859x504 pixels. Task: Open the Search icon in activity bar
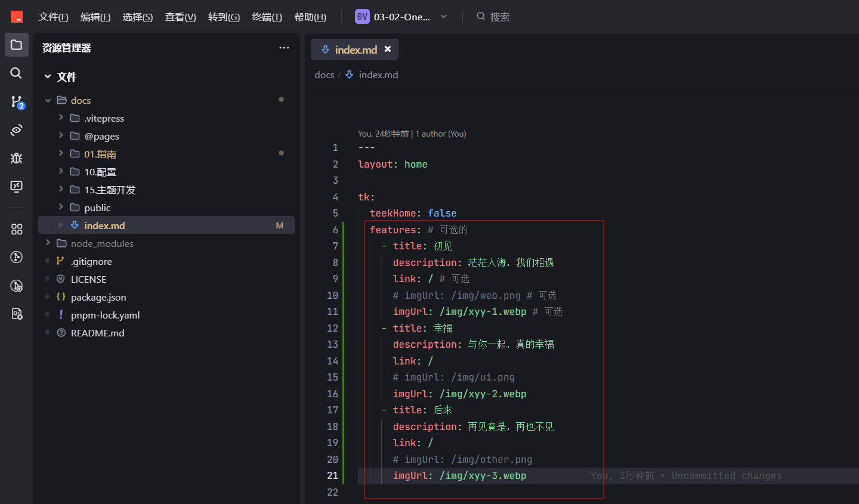pos(16,73)
